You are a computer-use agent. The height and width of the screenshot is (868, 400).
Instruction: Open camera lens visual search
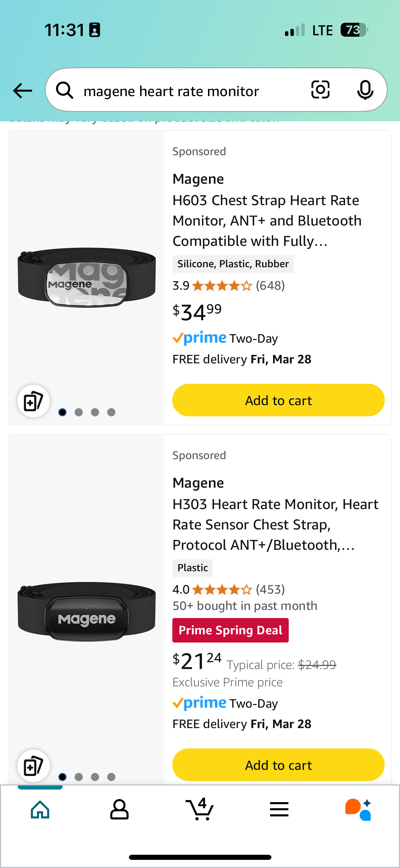[320, 90]
